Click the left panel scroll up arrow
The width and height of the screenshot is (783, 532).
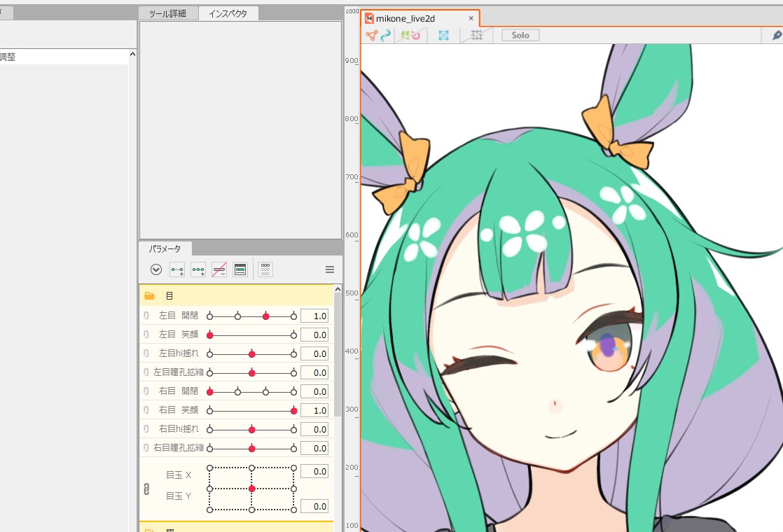(132, 53)
